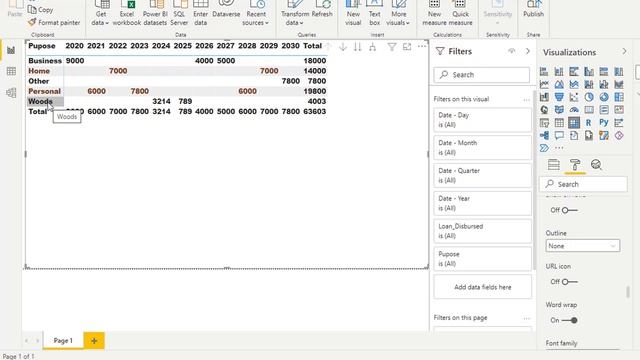
Task: Select decomposition tree visualization
Action: pyautogui.click(x=544, y=136)
